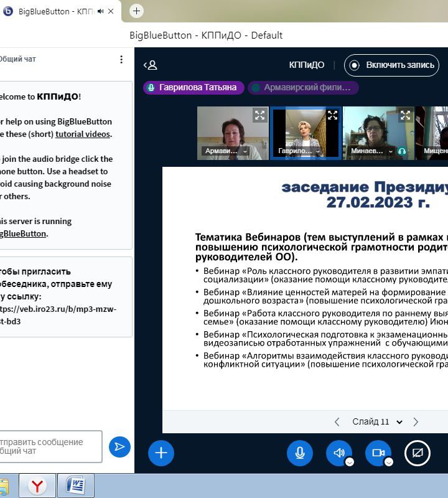Toggle the webcam sharing button
The image size is (448, 498).
(x=377, y=453)
